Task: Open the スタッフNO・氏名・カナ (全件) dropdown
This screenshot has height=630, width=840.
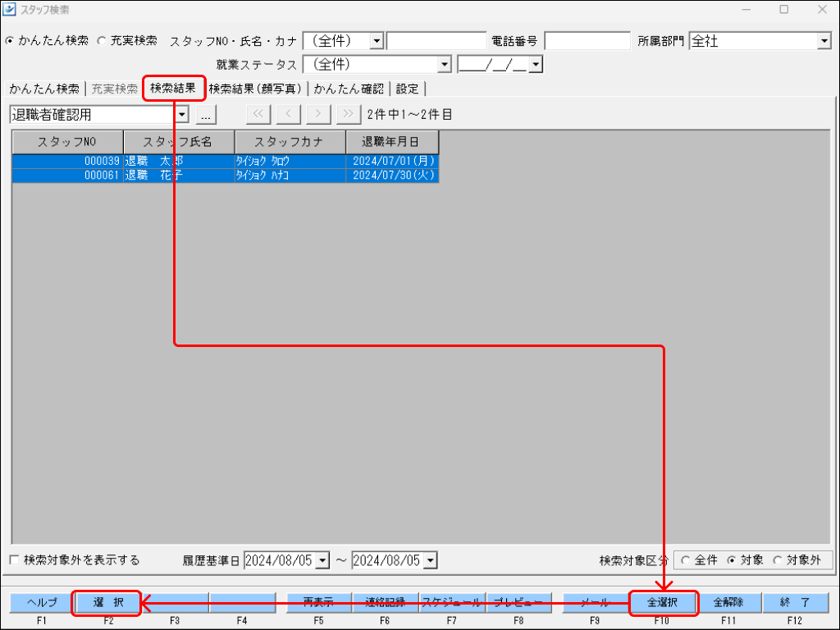Action: (x=377, y=41)
